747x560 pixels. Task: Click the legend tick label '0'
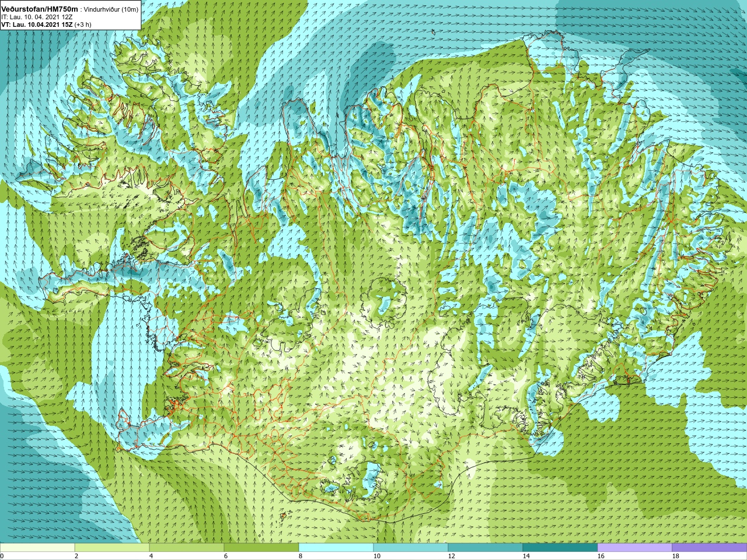[x=2, y=556]
